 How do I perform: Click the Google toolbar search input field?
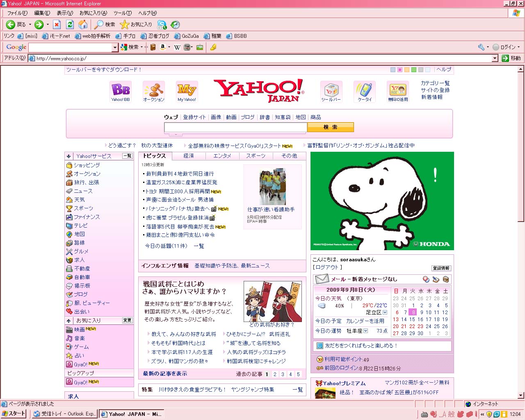[x=70, y=48]
